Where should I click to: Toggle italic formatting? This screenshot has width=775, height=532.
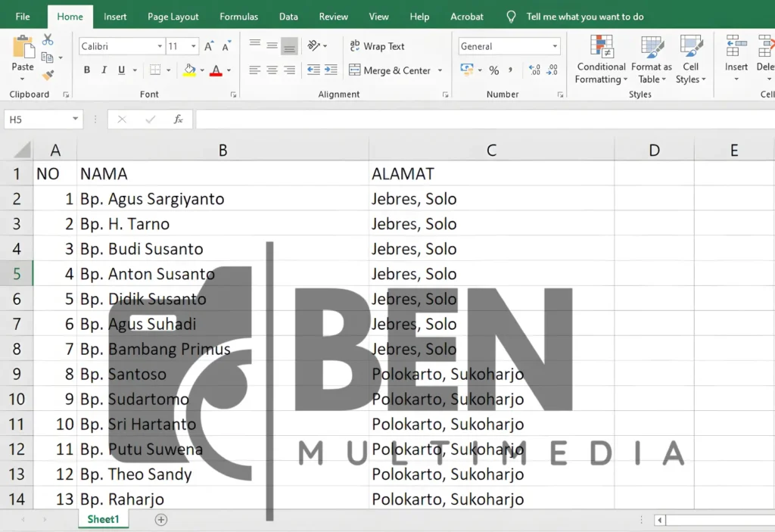tap(103, 69)
